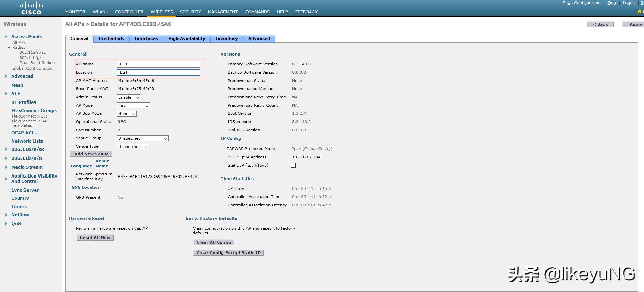Click Clear Config Except Static IP button
The image size is (644, 292).
tap(229, 253)
